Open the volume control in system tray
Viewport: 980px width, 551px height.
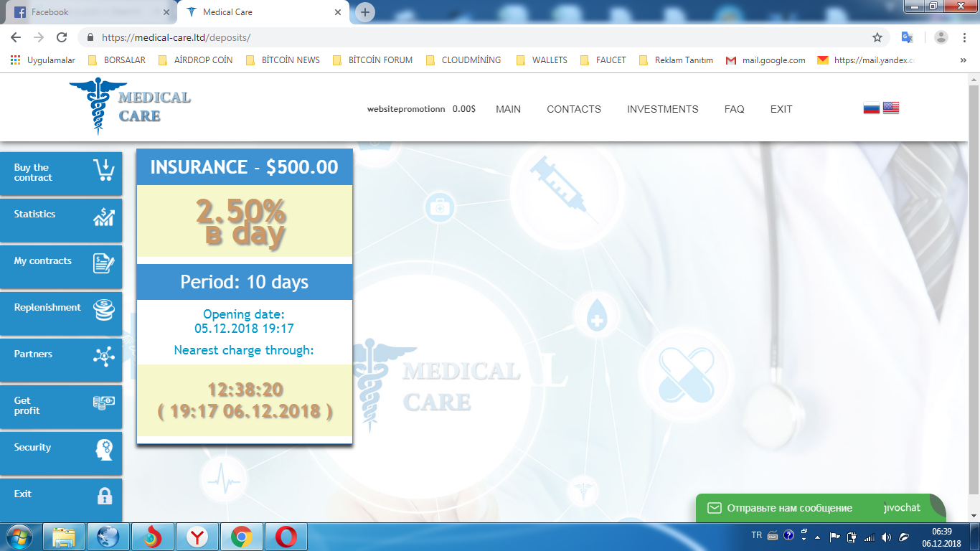[886, 537]
